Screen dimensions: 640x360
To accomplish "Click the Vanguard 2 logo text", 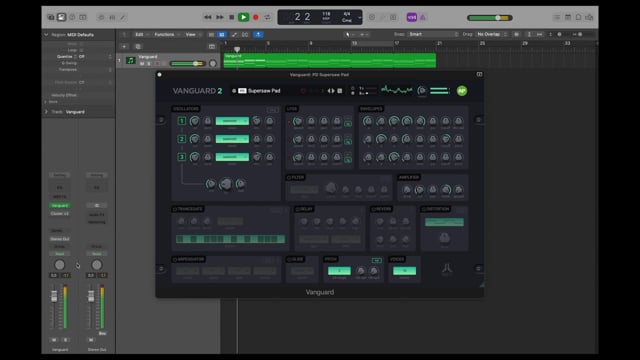I will pyautogui.click(x=197, y=91).
